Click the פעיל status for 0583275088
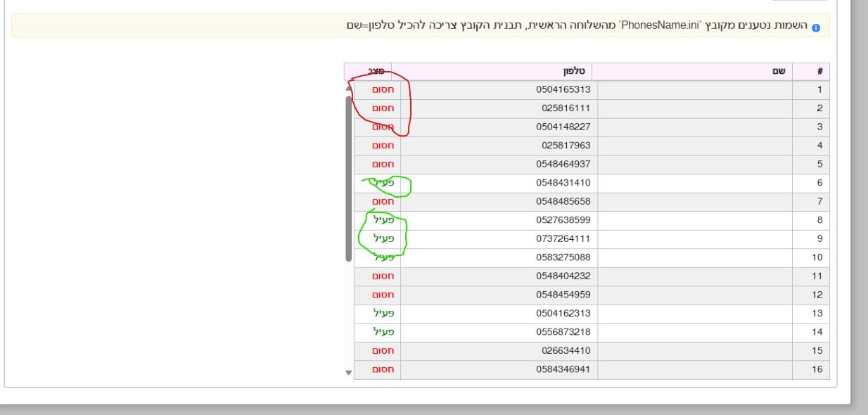Image resolution: width=868 pixels, height=415 pixels. click(382, 258)
